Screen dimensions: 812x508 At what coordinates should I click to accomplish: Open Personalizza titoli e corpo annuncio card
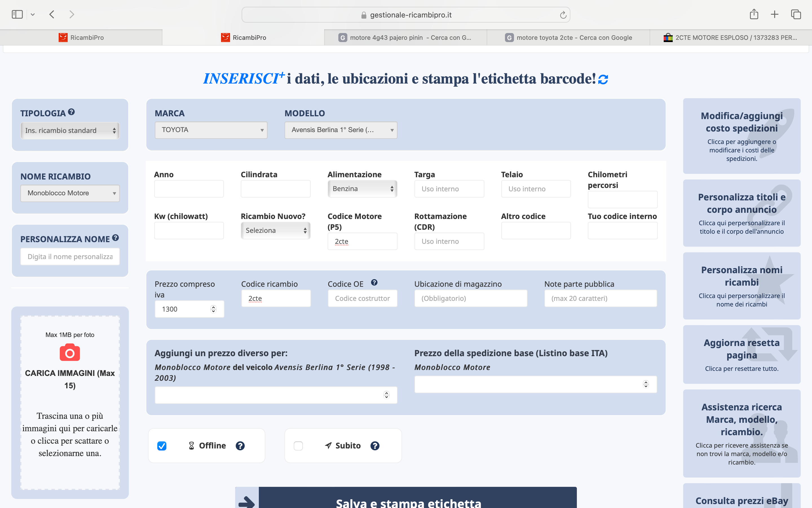click(742, 213)
